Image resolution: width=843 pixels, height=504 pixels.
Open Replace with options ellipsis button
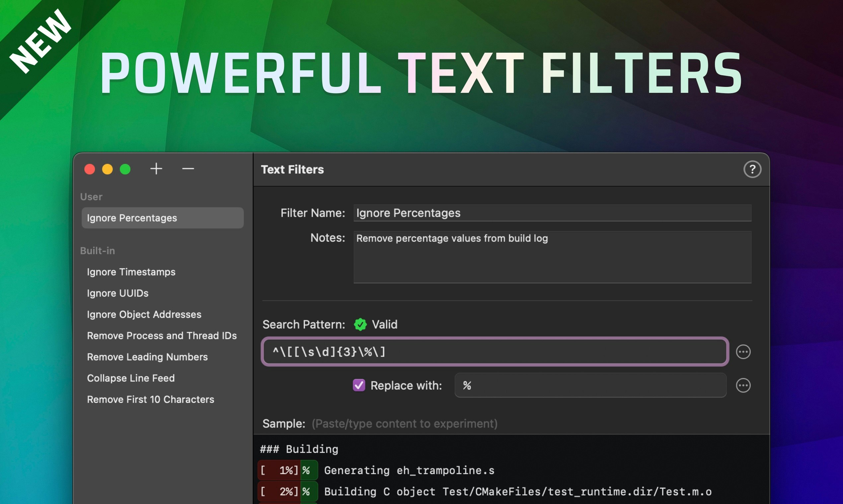coord(743,386)
